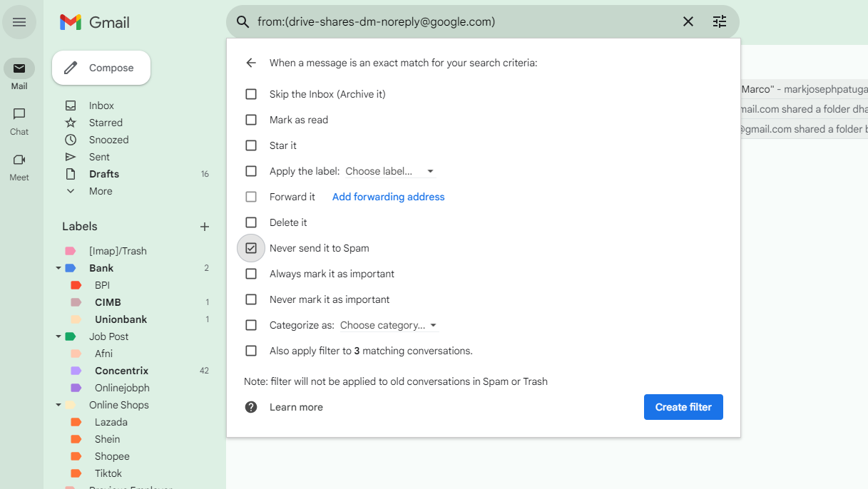Click the Learn more help icon
The image size is (868, 489).
tap(251, 407)
